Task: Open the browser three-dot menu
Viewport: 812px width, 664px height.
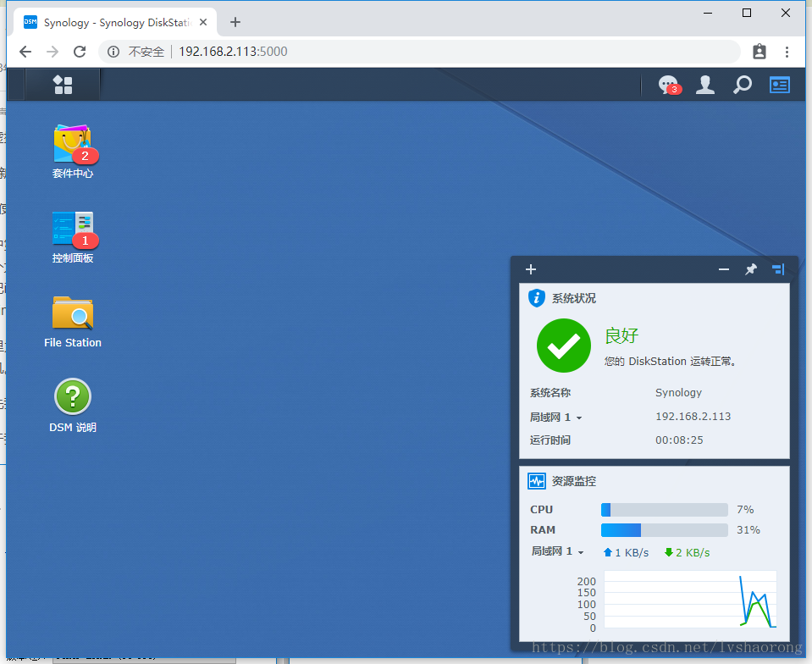Action: point(787,52)
